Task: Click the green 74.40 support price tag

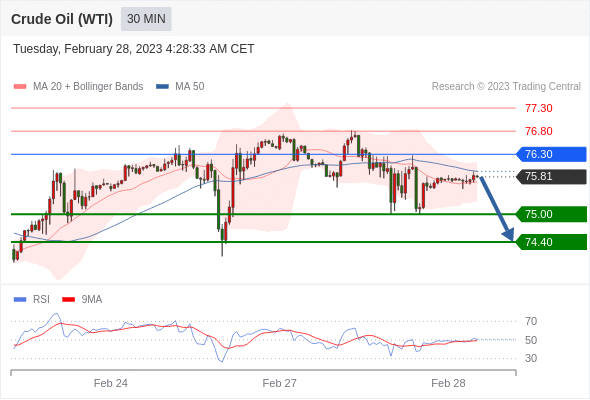Action: [x=551, y=242]
